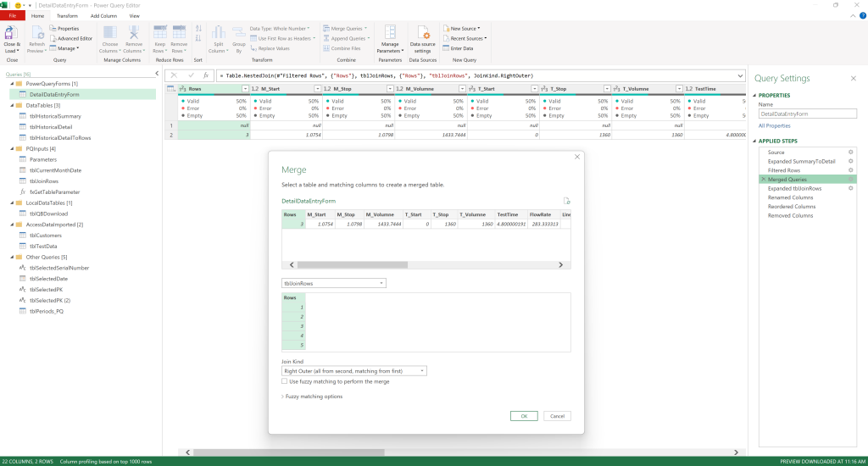Click the main grid horizontal scrollbar

(288, 452)
